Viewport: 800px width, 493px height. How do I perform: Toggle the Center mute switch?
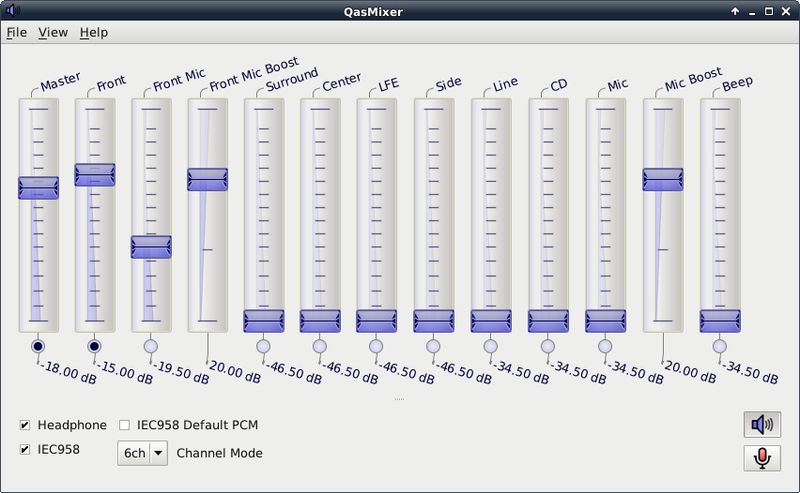[x=320, y=346]
